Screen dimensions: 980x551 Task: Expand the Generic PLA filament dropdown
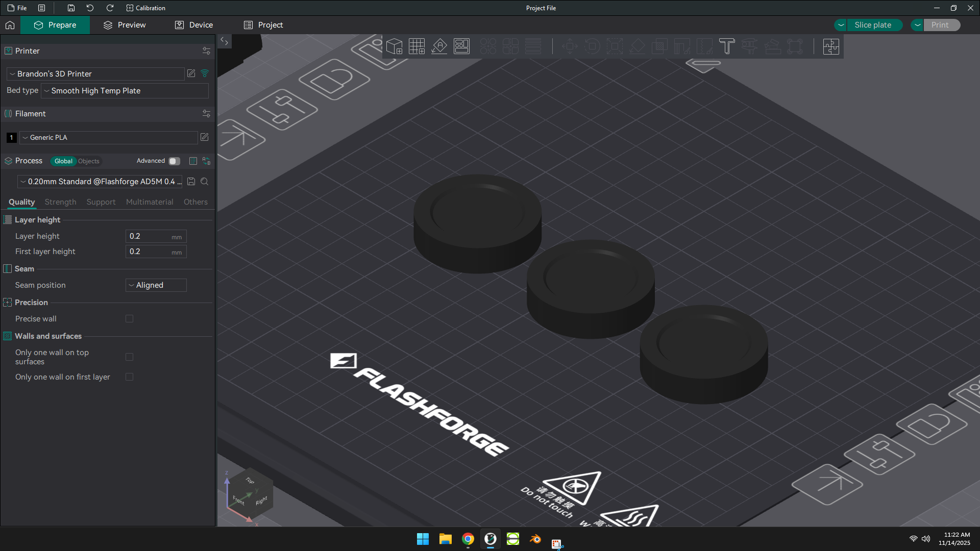108,138
